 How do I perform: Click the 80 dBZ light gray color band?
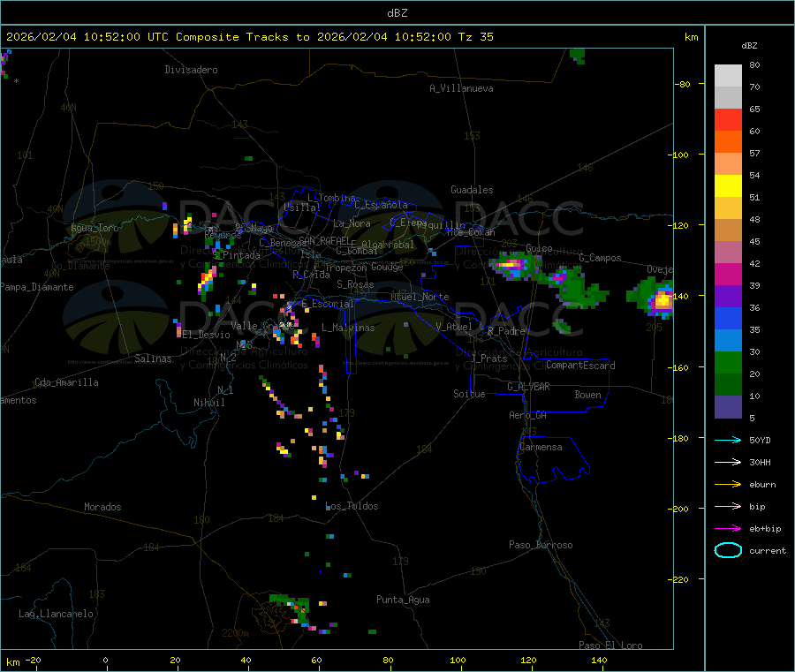728,76
